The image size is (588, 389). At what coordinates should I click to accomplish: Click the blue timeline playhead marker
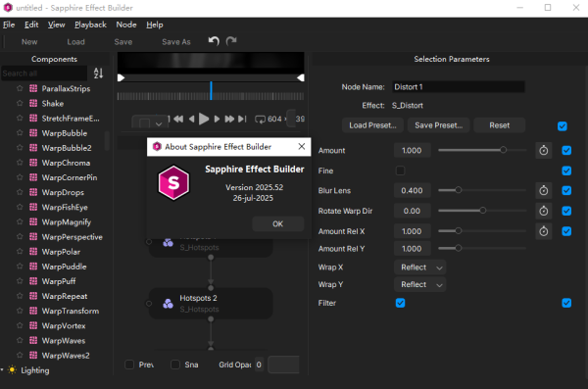[x=211, y=91]
